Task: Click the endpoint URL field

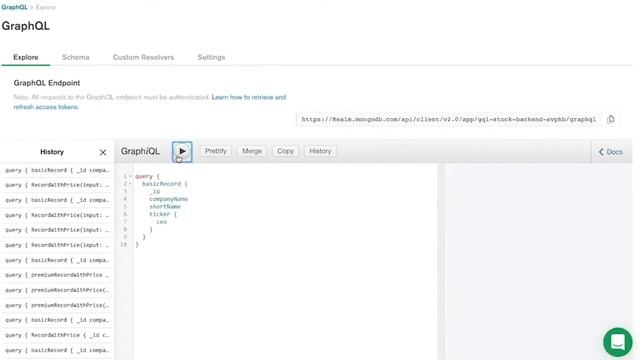Action: tap(449, 119)
